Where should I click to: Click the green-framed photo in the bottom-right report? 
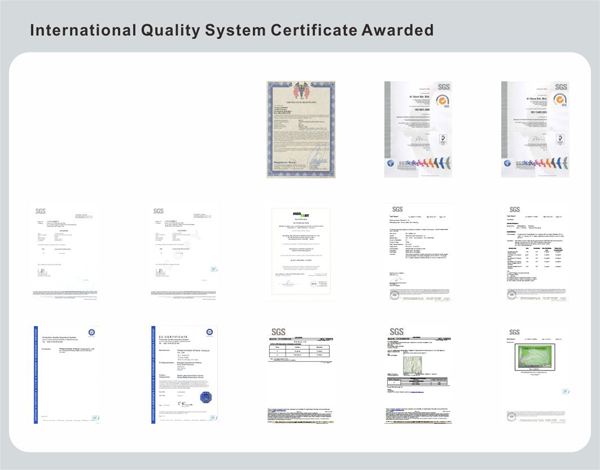[x=537, y=362]
